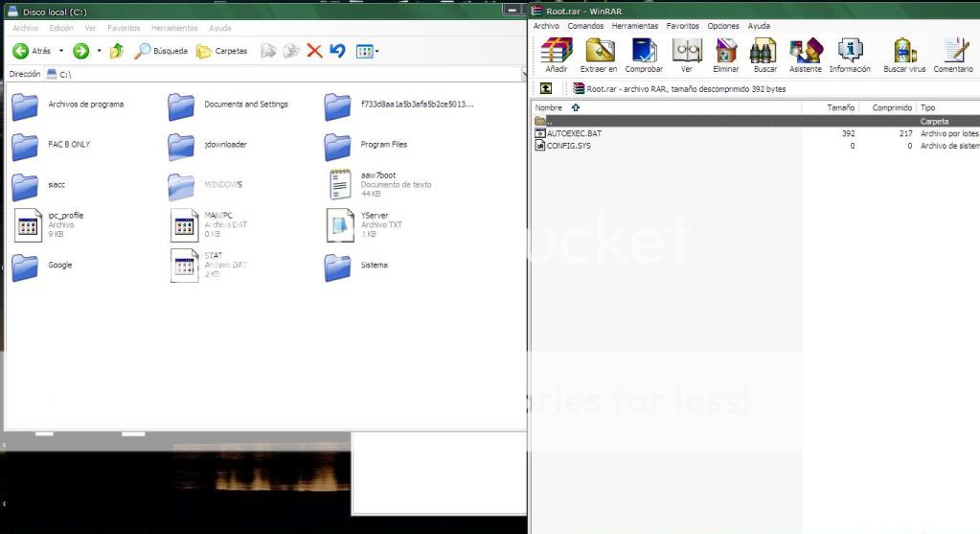Click the green forward arrow in Explorer
The width and height of the screenshot is (980, 534).
point(80,51)
